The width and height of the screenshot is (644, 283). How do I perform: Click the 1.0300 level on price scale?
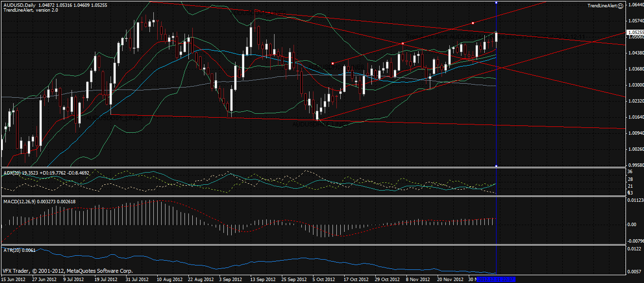(x=635, y=85)
